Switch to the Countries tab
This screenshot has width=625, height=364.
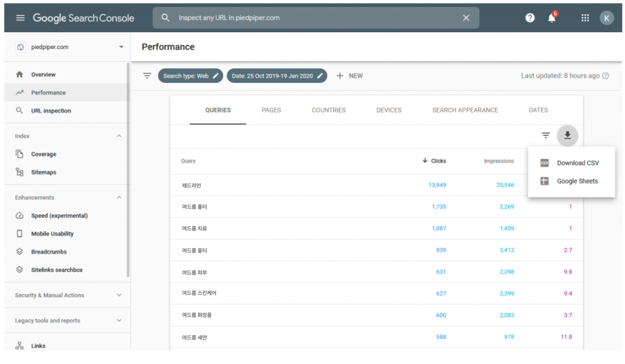329,110
